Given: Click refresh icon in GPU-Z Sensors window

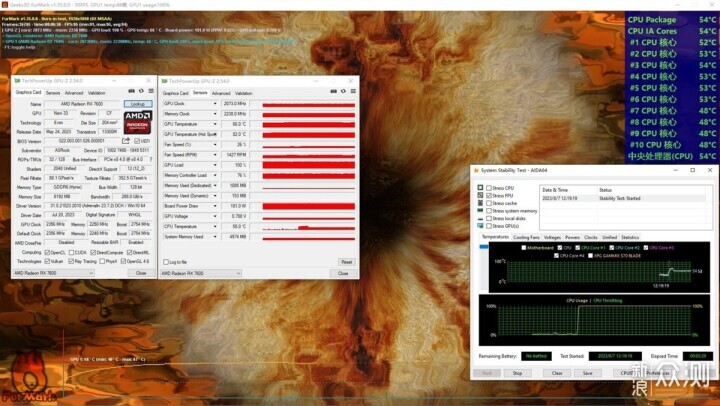Looking at the screenshot, I should tap(343, 91).
